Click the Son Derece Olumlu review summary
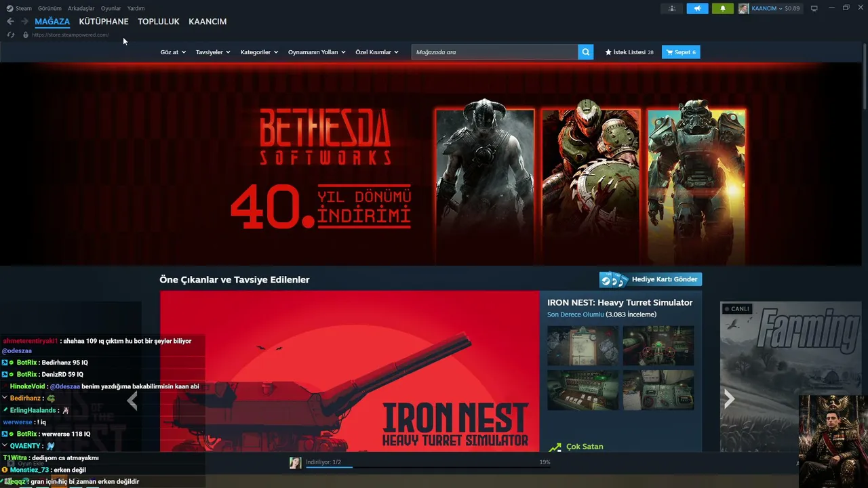Image resolution: width=868 pixels, height=488 pixels. point(576,314)
